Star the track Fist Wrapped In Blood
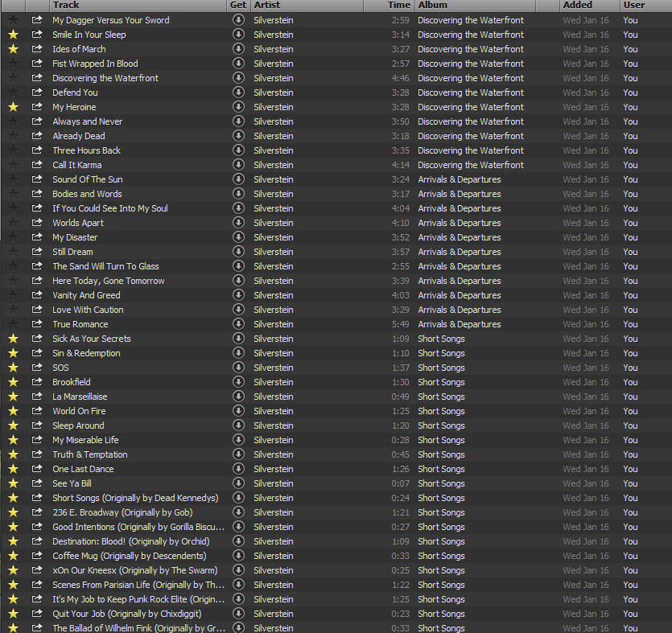Image resolution: width=672 pixels, height=633 pixels. (x=14, y=64)
